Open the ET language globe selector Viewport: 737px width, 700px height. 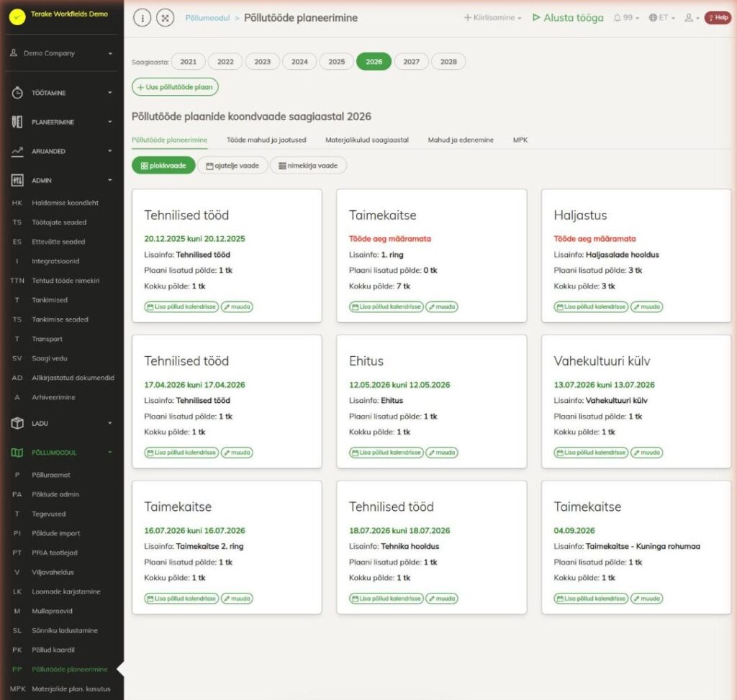pyautogui.click(x=662, y=18)
